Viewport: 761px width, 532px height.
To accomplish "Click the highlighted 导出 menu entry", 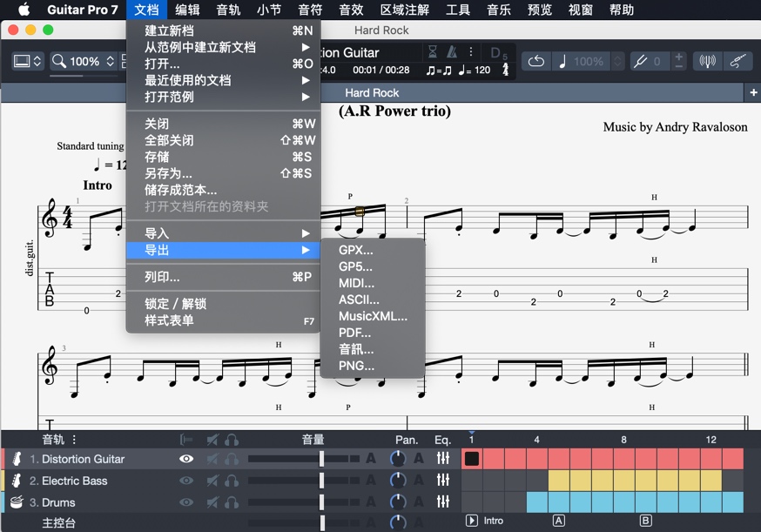I will coord(223,250).
